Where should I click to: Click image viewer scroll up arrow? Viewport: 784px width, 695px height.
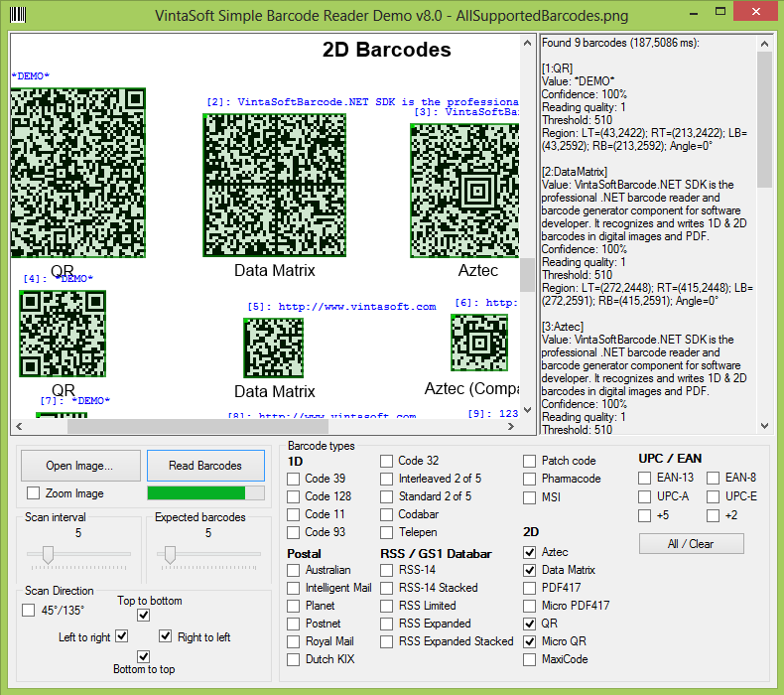(x=528, y=44)
